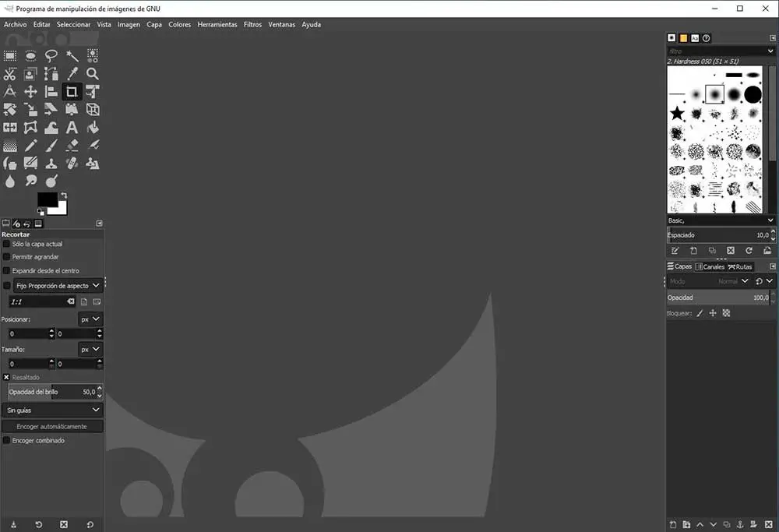
Task: Open 'Sin guías' guides dropdown
Action: click(x=53, y=410)
